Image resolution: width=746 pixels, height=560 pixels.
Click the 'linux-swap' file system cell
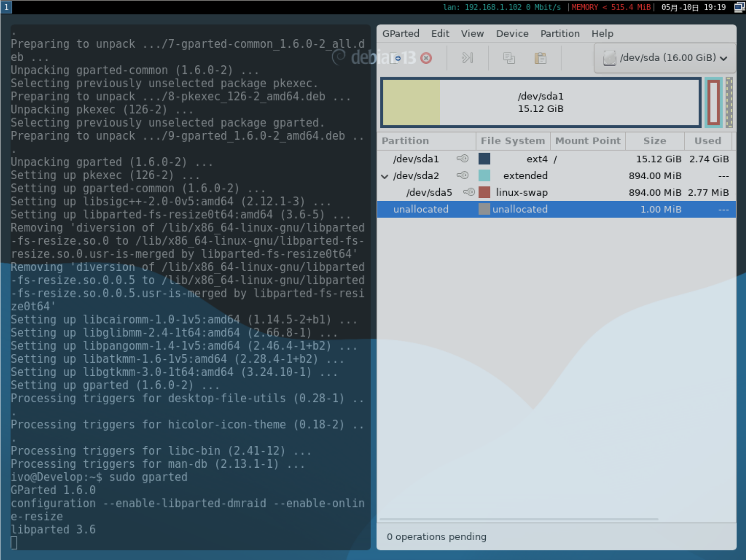point(522,192)
